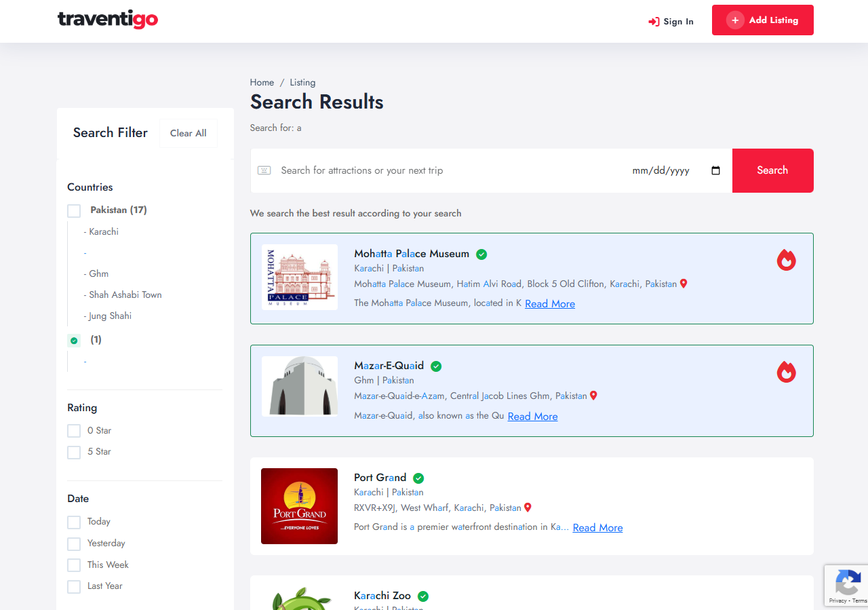The image size is (868, 610).
Task: Check the Pakistan (17) country checkbox
Action: click(74, 211)
